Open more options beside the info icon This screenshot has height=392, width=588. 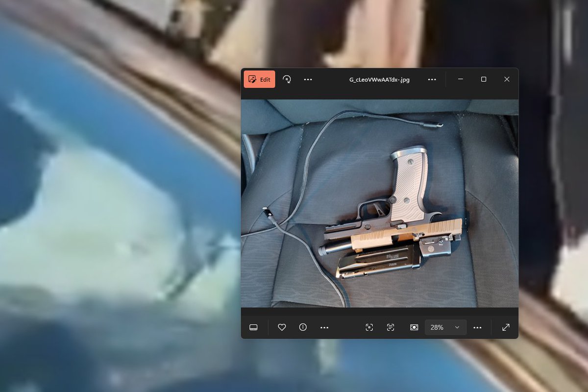click(324, 327)
